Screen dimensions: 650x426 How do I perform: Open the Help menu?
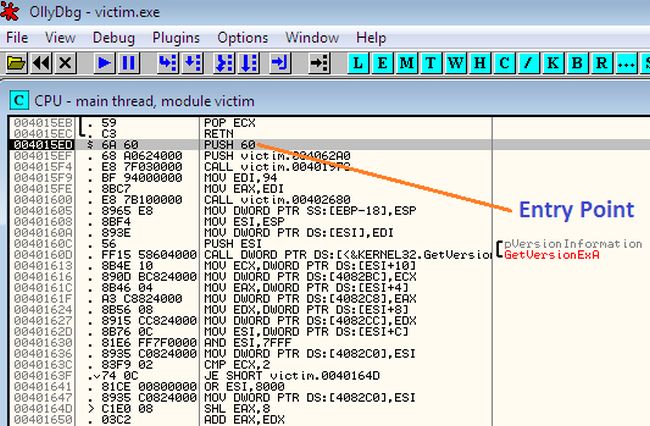[x=371, y=38]
